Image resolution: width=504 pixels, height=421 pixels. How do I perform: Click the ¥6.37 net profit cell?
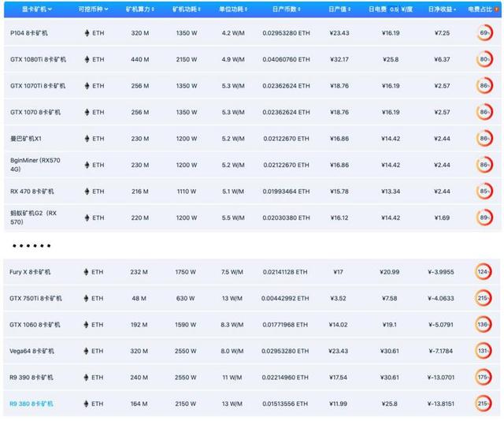[x=442, y=59]
